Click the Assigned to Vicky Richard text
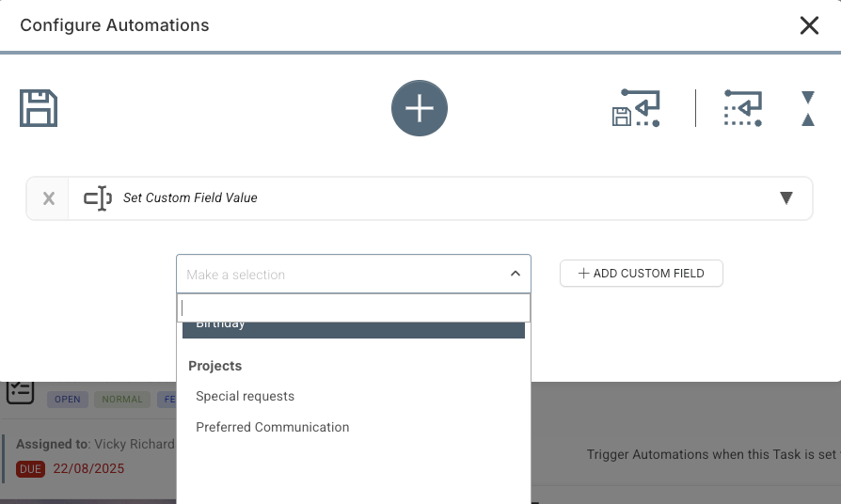Image resolution: width=841 pixels, height=504 pixels. tap(95, 444)
